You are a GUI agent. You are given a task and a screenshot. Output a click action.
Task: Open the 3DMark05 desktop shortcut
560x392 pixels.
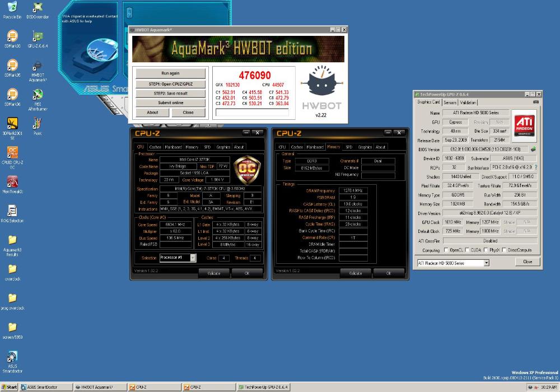click(x=12, y=68)
